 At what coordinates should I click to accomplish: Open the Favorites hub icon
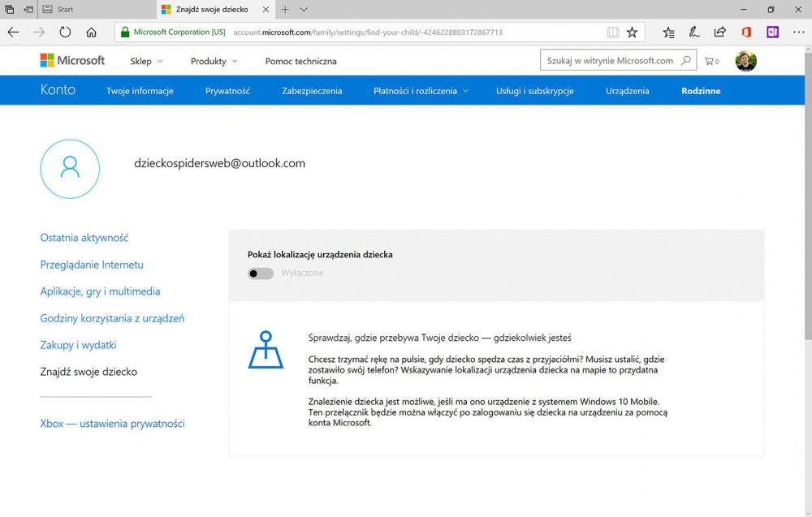(x=668, y=32)
